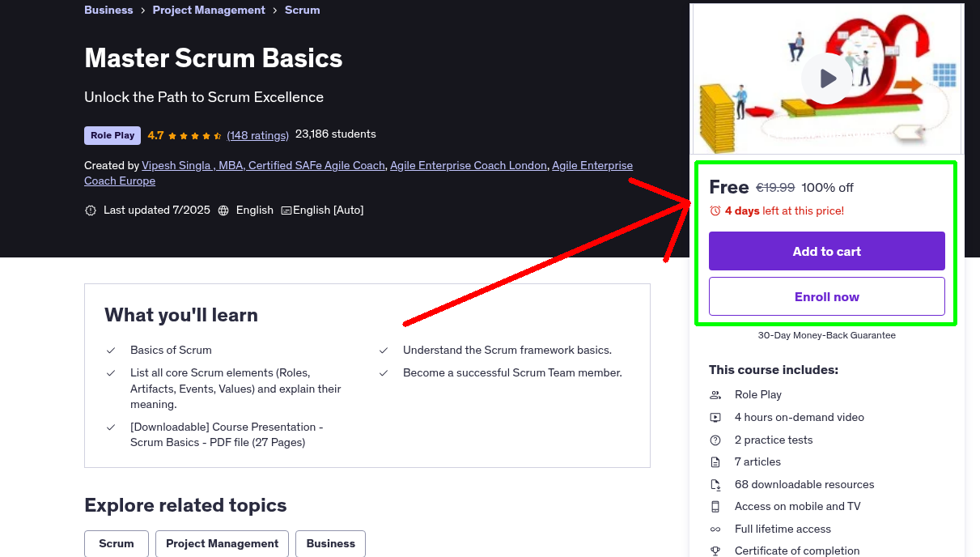Click the Enroll now button
Viewport: 980px width, 557px height.
[x=827, y=296]
